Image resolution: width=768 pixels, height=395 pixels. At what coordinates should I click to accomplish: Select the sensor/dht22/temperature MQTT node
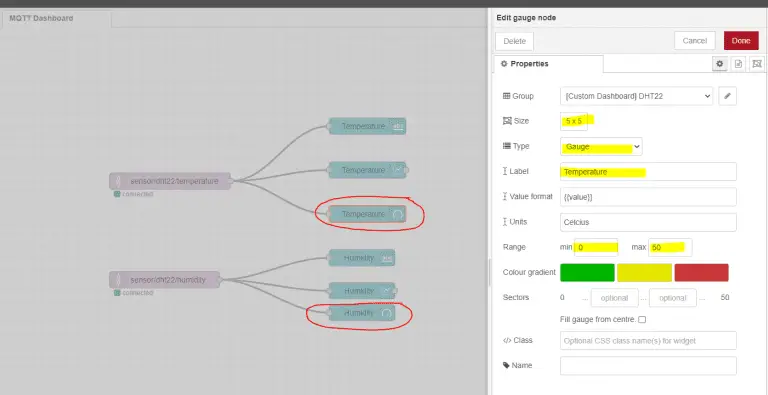(170, 181)
